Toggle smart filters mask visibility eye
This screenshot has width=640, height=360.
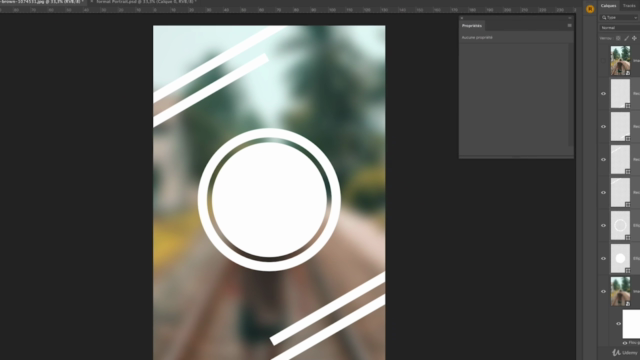[618, 324]
